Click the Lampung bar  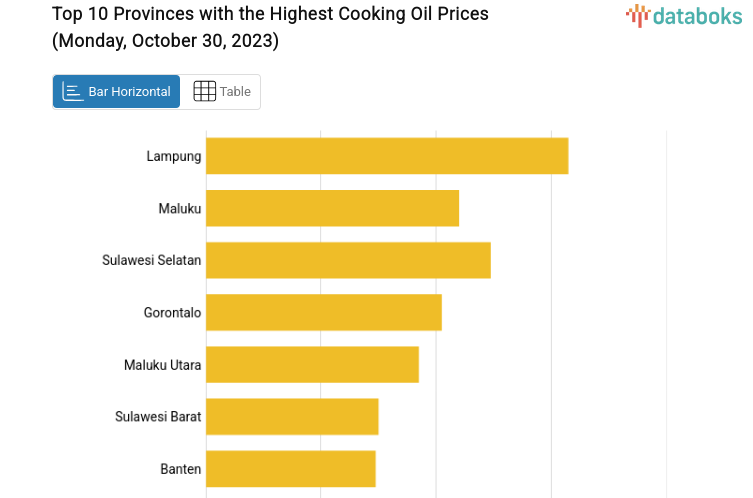(387, 156)
